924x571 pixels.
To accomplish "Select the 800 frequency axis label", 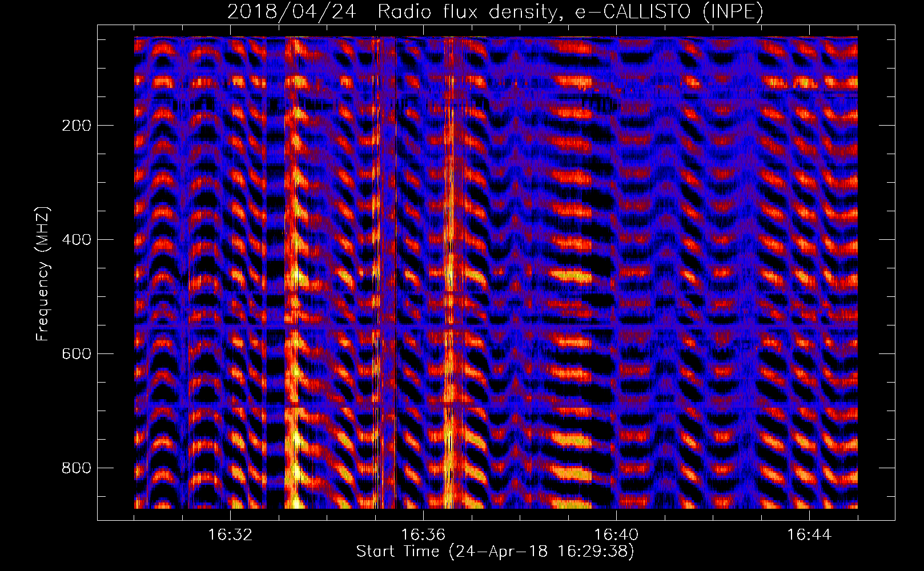I will point(76,468).
